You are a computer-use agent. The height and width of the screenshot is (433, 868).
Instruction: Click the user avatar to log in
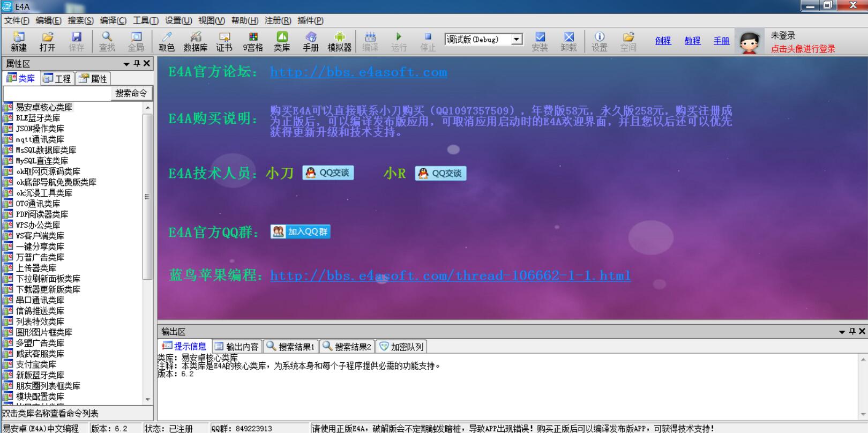(749, 42)
